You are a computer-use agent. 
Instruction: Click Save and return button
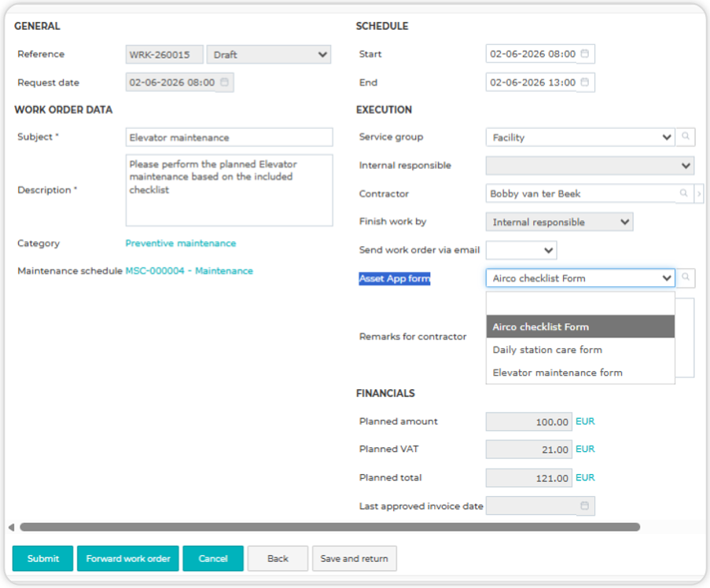(354, 558)
